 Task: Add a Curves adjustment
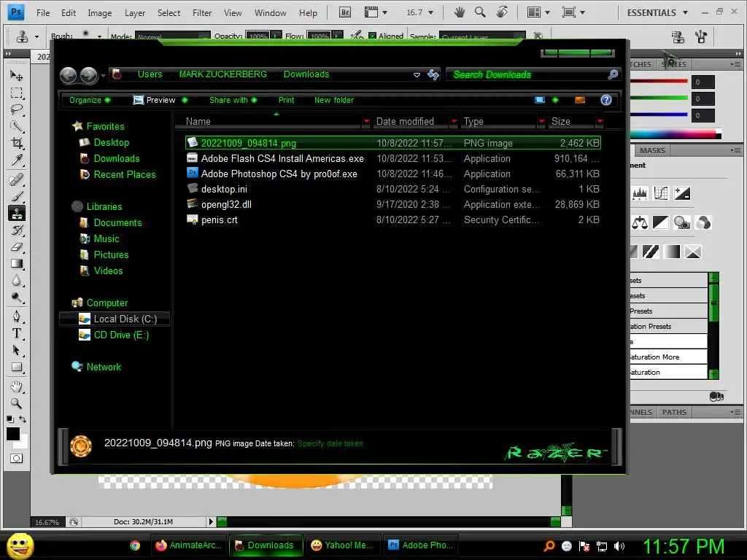point(661,193)
